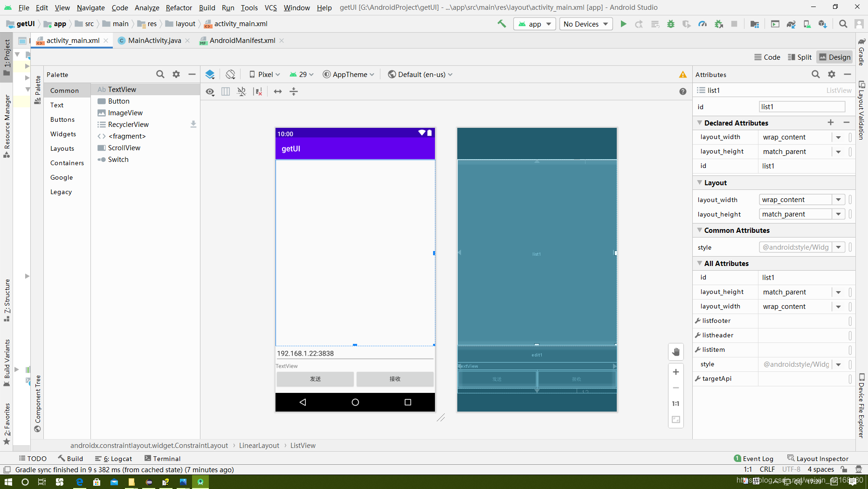Viewport: 868px width, 489px height.
Task: Sync Project with Gradle Files icon
Action: pos(791,24)
